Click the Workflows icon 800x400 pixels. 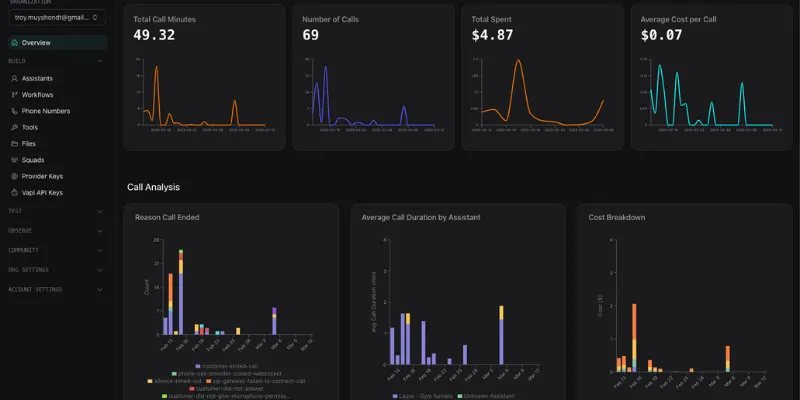tap(14, 95)
